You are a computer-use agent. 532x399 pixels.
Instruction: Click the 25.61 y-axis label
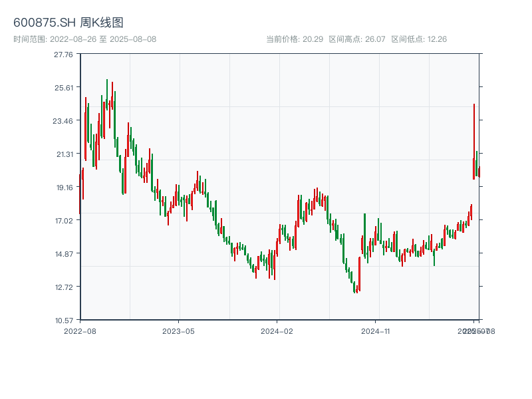click(64, 88)
